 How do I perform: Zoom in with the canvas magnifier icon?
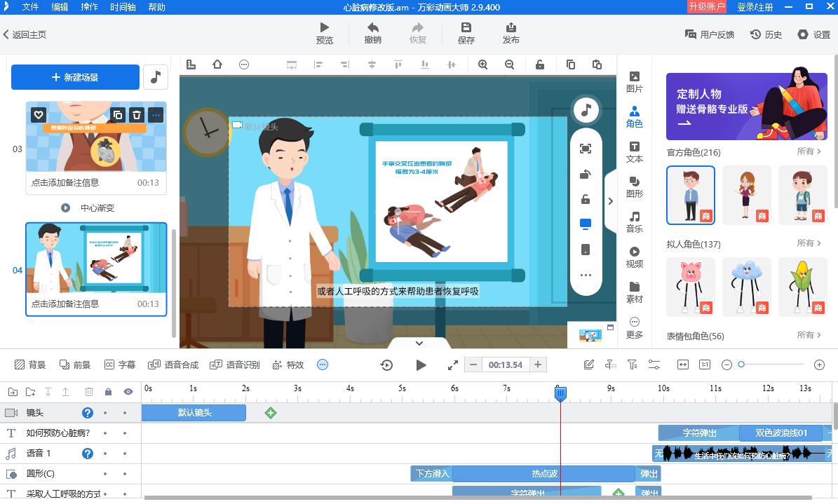[x=484, y=64]
